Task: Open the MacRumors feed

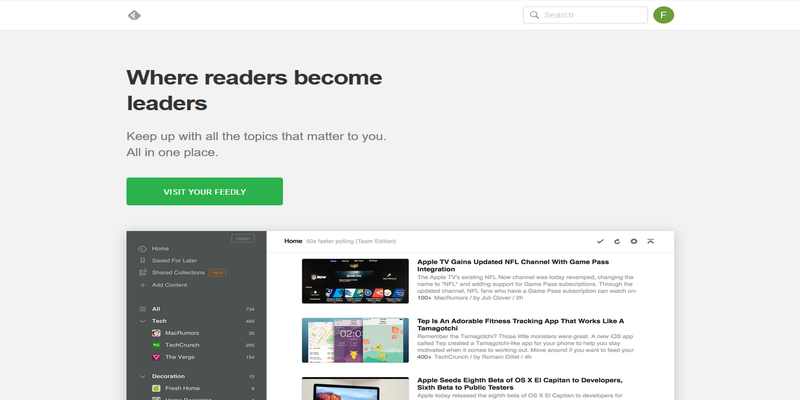Action: 182,333
